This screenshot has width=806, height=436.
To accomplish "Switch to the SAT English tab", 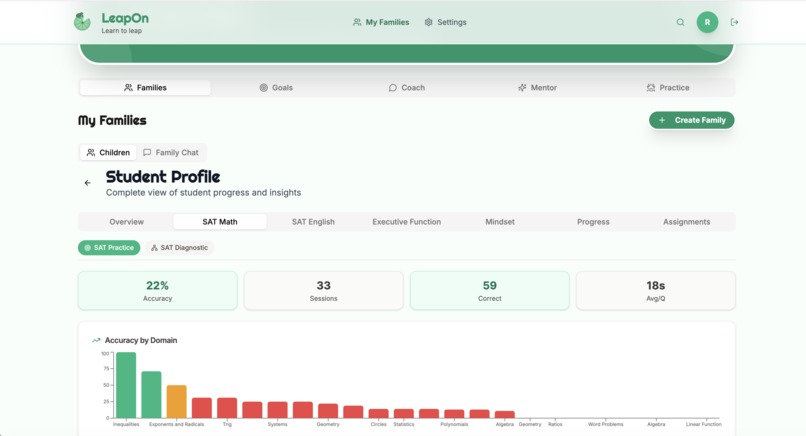I will click(x=313, y=222).
